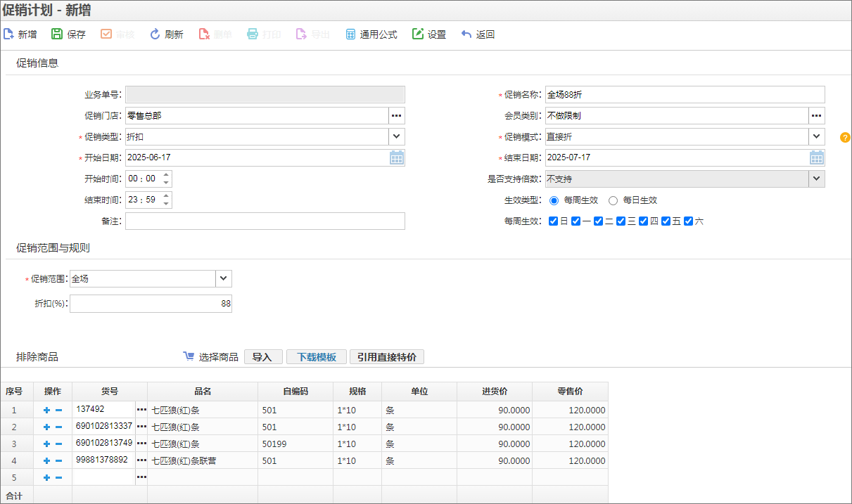The height and width of the screenshot is (504, 852).
Task: Open ellipsis picker for 会员类别
Action: pos(817,115)
